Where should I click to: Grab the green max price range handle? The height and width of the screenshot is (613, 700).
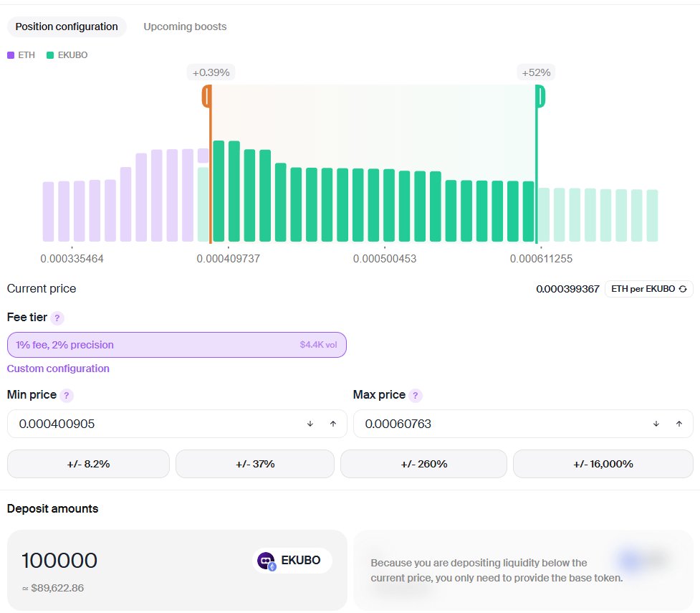coord(540,96)
